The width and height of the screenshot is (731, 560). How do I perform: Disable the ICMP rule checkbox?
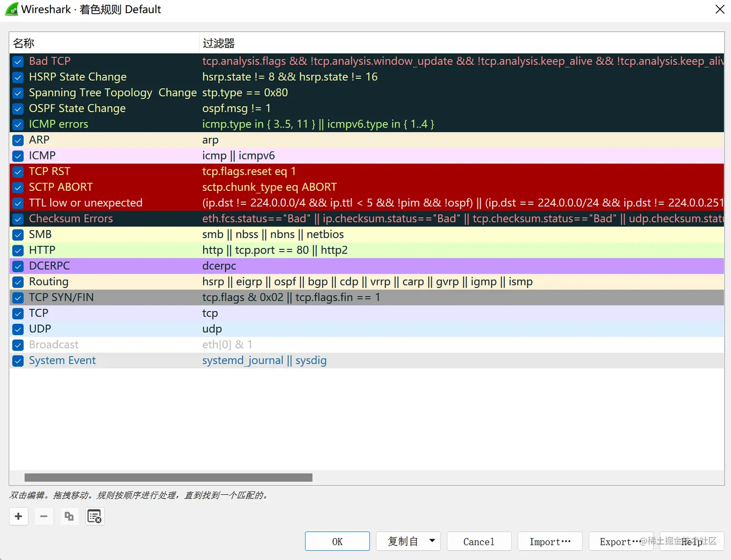coord(18,156)
